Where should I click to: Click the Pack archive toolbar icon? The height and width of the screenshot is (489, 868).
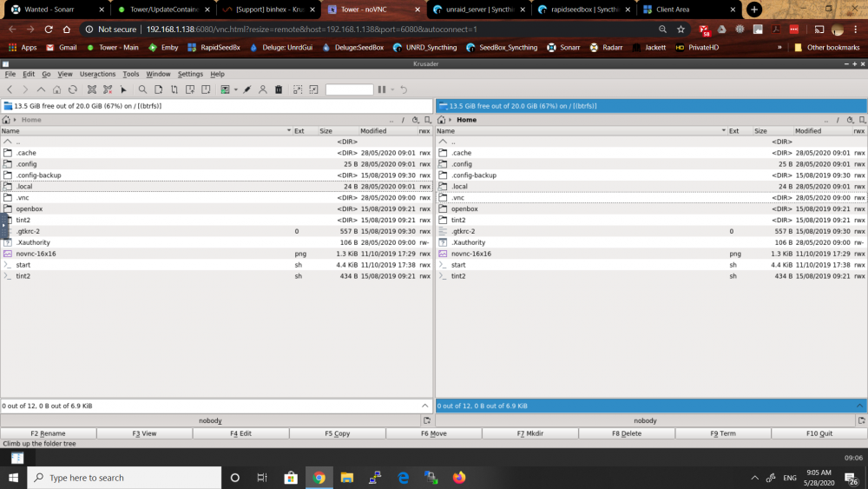pyautogui.click(x=190, y=89)
